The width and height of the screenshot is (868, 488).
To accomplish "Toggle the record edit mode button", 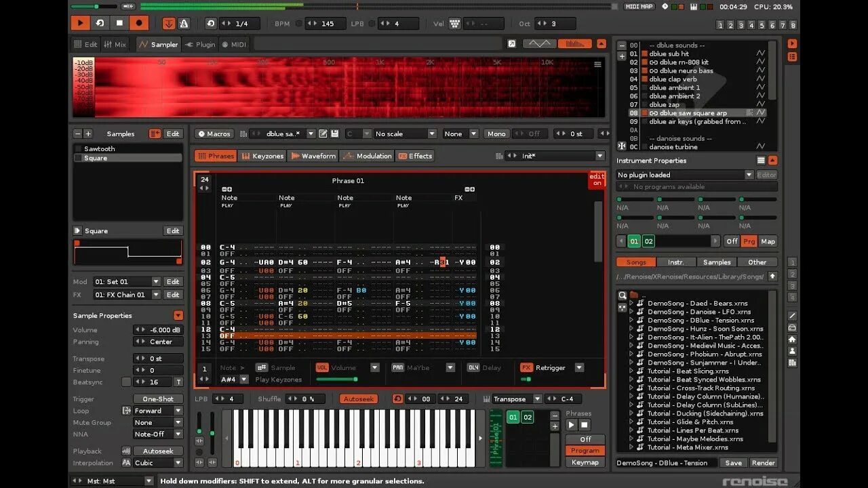I will pos(139,23).
